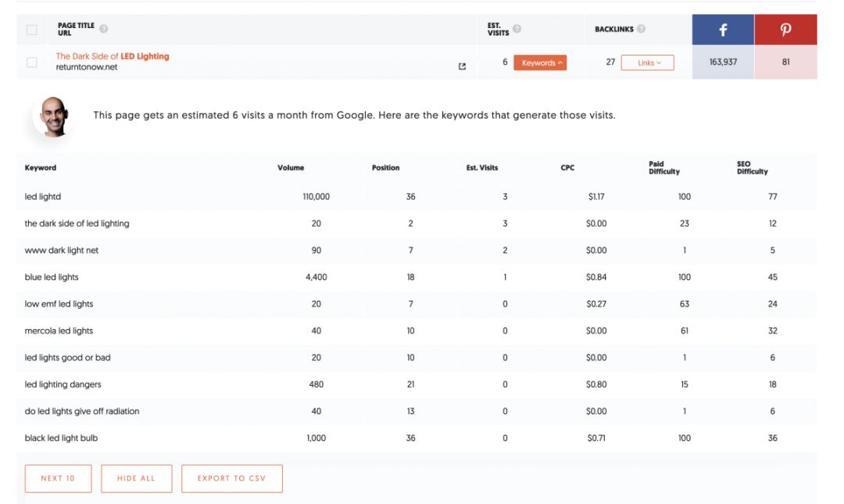Click help icon next to Page Title URL
The width and height of the screenshot is (844, 504).
(x=104, y=29)
